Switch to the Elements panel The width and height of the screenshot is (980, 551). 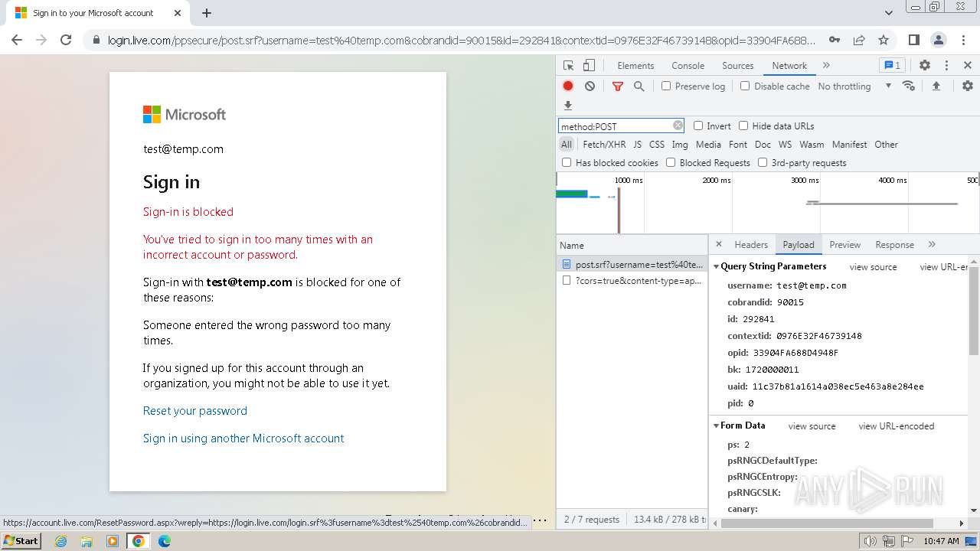(635, 66)
